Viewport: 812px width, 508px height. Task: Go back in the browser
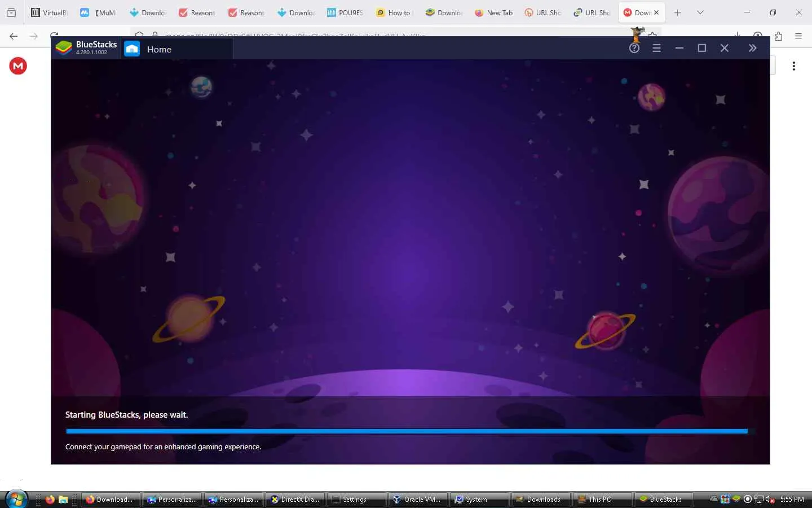14,36
